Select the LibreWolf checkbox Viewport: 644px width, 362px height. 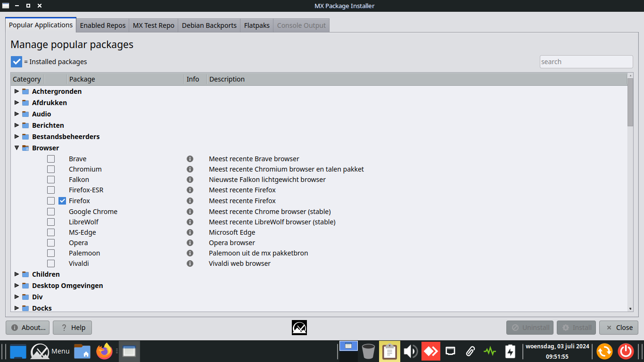point(51,222)
